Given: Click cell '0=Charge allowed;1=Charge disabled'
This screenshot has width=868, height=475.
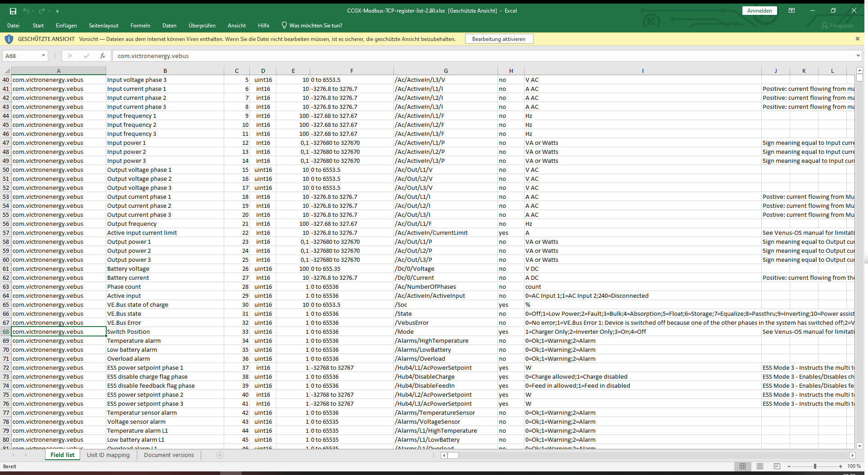Looking at the screenshot, I should [643, 376].
